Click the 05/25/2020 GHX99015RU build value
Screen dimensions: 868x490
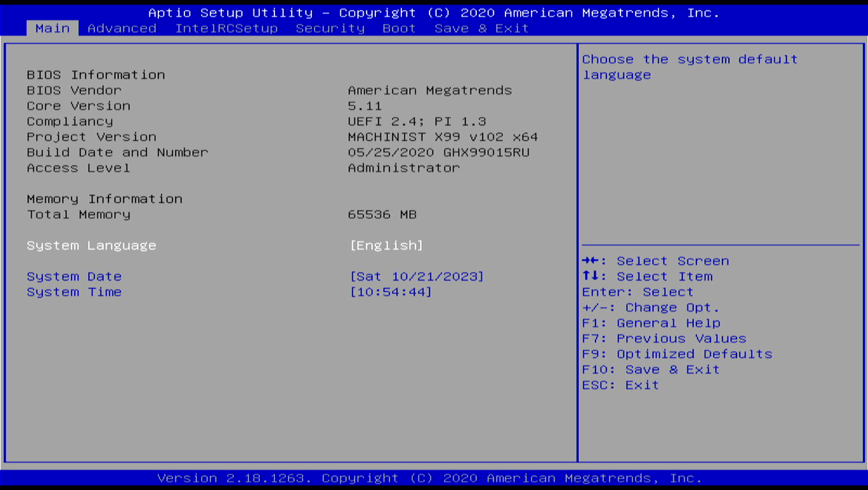pyautogui.click(x=439, y=152)
